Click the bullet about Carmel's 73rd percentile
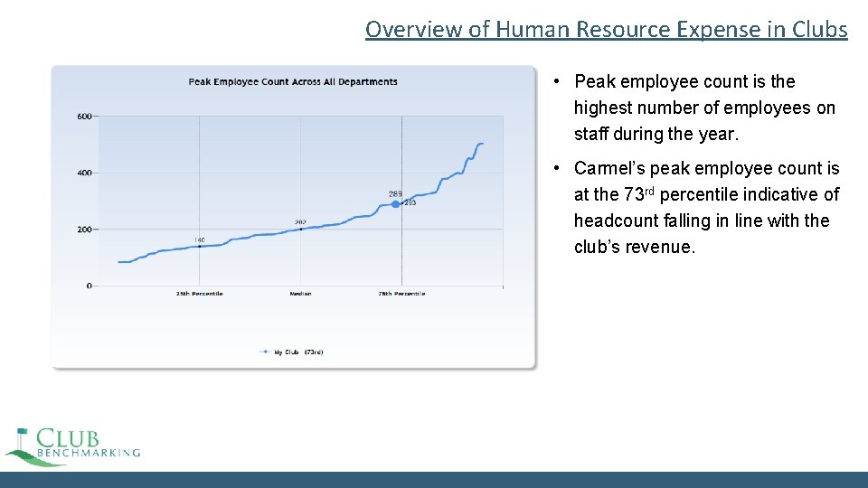 (x=706, y=208)
